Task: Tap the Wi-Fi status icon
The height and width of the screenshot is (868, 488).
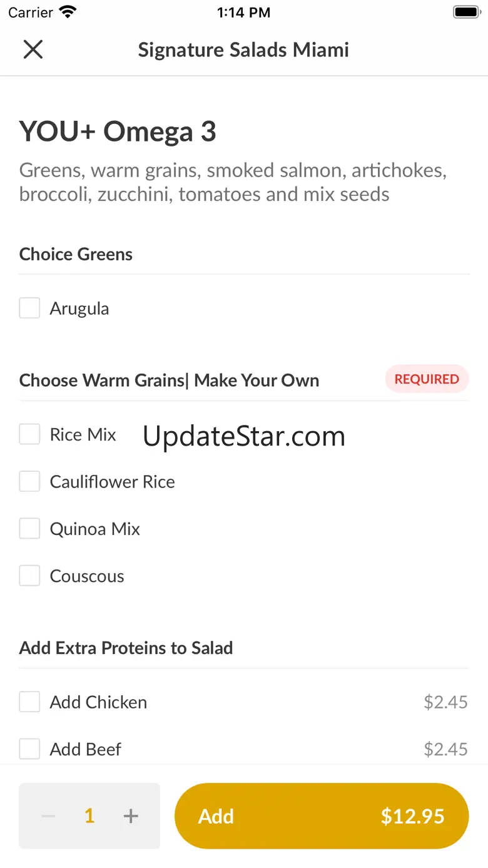Action: pyautogui.click(x=67, y=13)
